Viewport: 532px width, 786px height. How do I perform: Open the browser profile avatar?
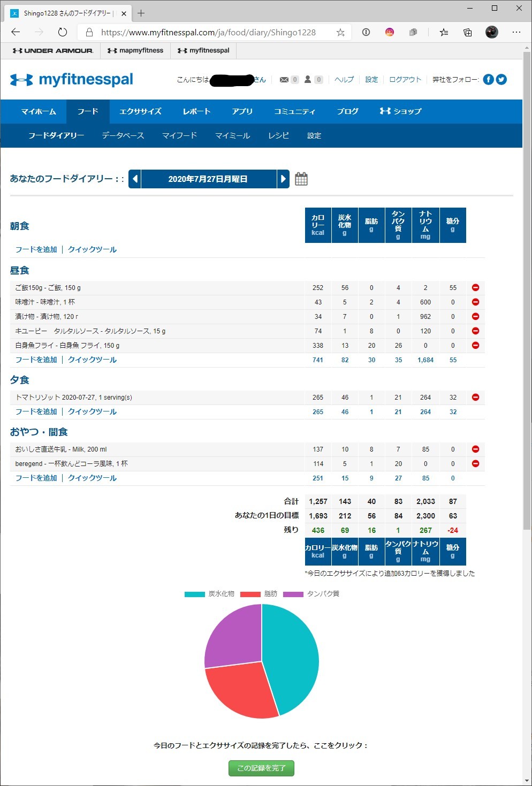coord(491,32)
